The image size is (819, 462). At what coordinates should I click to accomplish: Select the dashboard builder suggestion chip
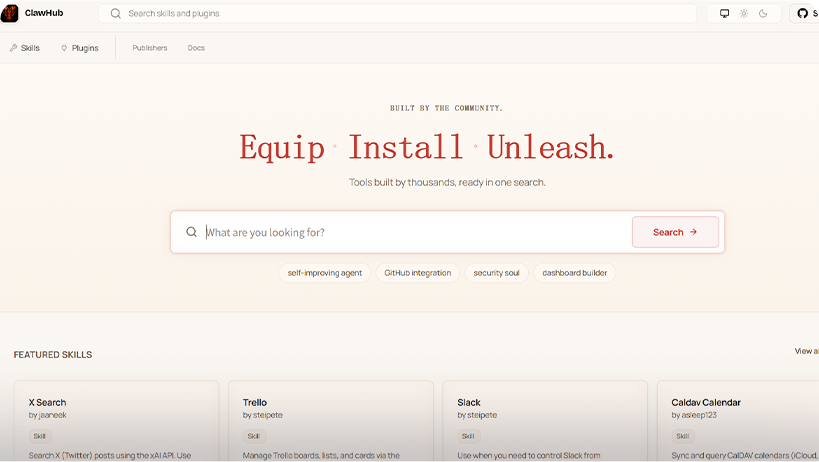click(575, 273)
